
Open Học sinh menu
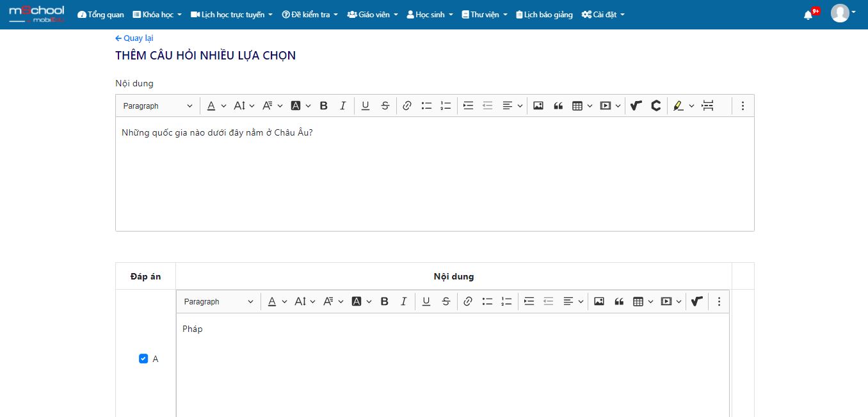pos(430,15)
